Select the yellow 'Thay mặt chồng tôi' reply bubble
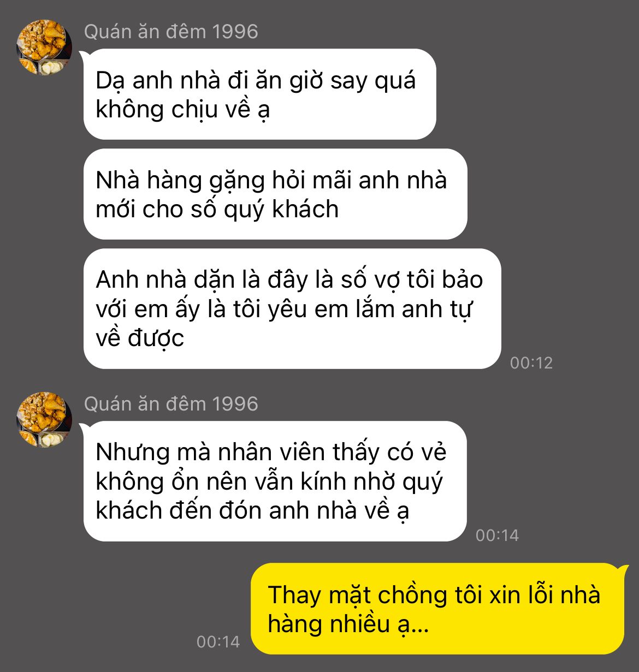This screenshot has height=672, width=639. click(437, 609)
